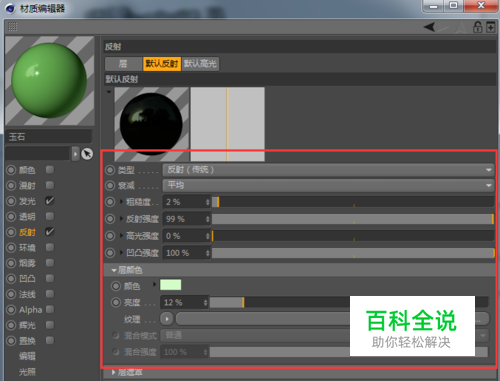Click the up arrow navigation icon
The image size is (500, 381).
[x=461, y=27]
